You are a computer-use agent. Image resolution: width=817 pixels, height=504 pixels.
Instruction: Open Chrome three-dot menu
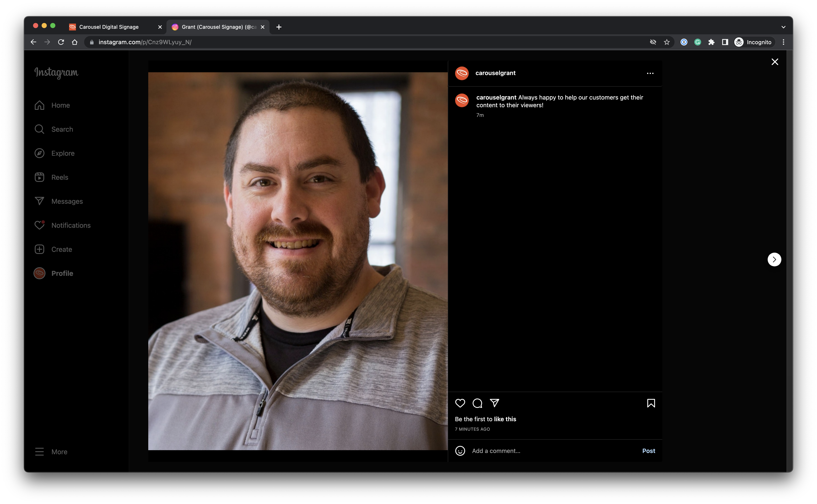pos(783,42)
